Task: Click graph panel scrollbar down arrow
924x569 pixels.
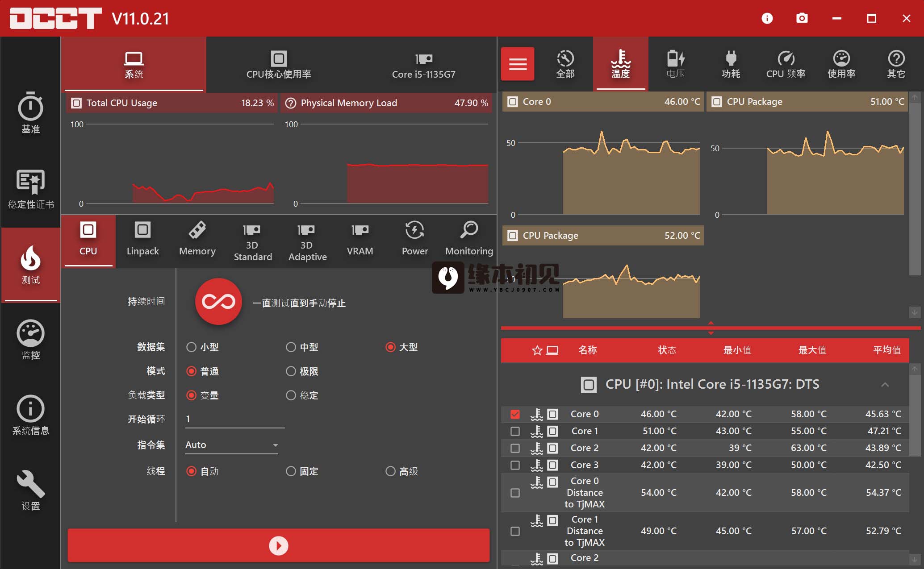Action: (x=915, y=312)
